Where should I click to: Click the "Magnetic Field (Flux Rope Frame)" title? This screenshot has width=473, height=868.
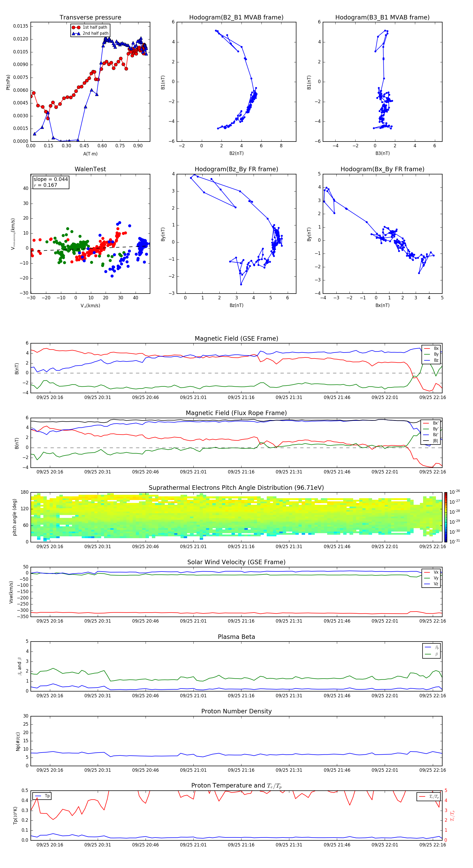click(236, 413)
